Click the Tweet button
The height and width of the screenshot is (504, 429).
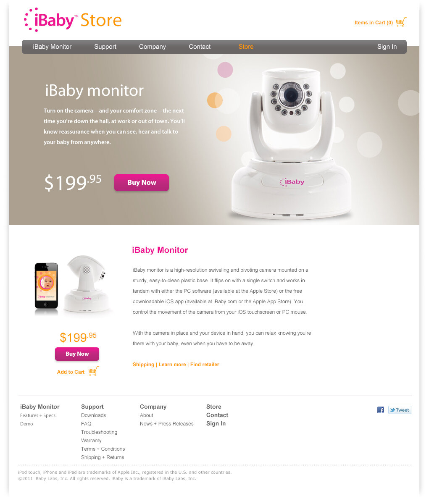pyautogui.click(x=400, y=410)
